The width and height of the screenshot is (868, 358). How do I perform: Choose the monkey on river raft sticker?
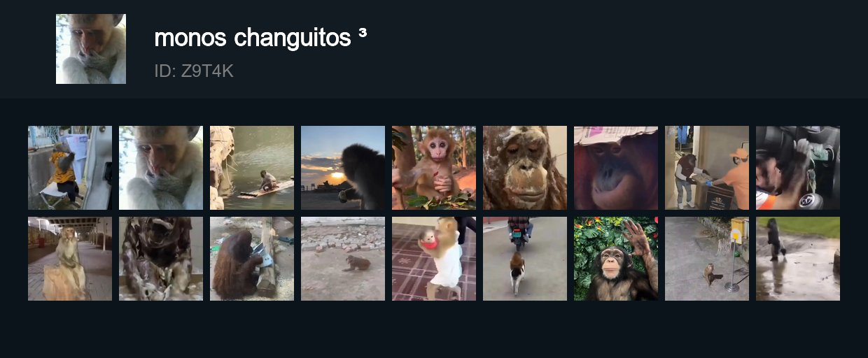[252, 168]
